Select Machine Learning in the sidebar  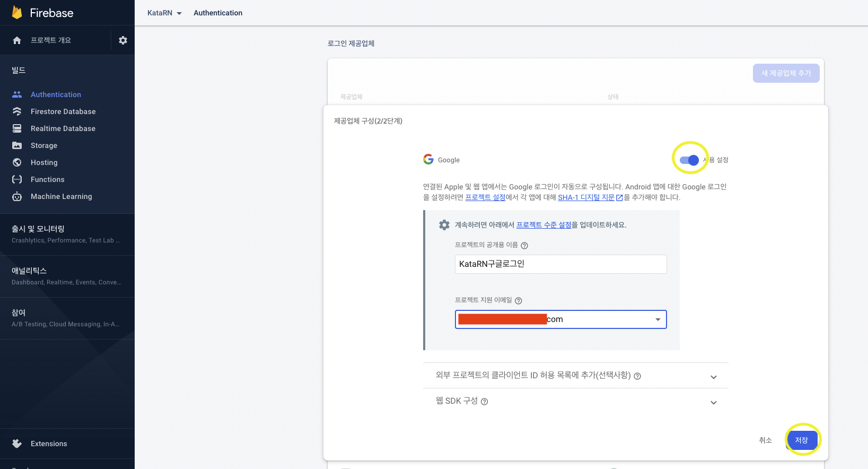click(x=62, y=196)
